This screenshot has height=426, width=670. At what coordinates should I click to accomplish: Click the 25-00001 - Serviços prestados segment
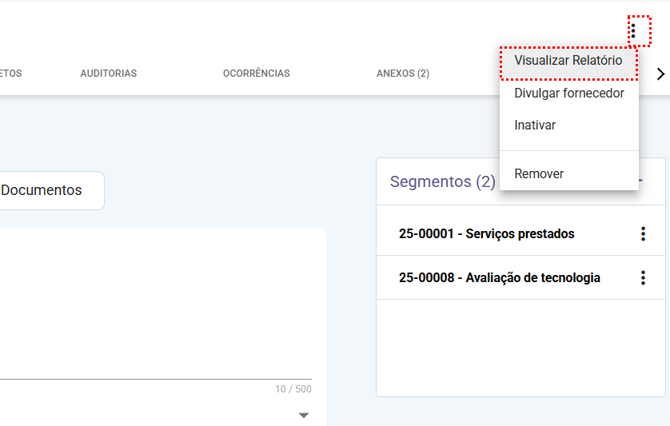tap(486, 234)
